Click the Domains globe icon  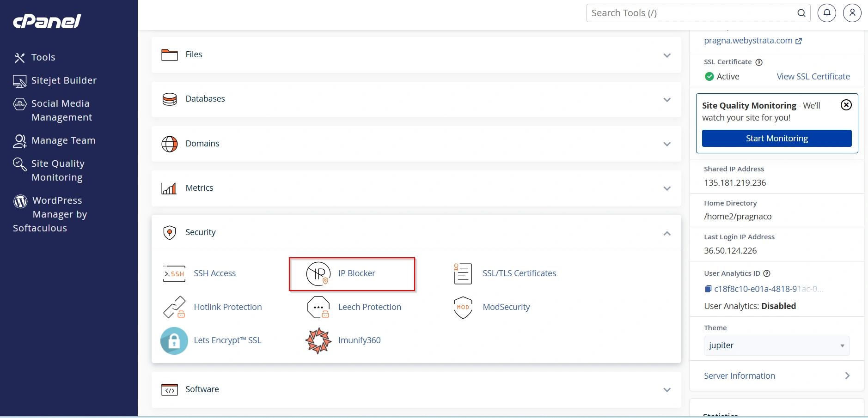170,144
